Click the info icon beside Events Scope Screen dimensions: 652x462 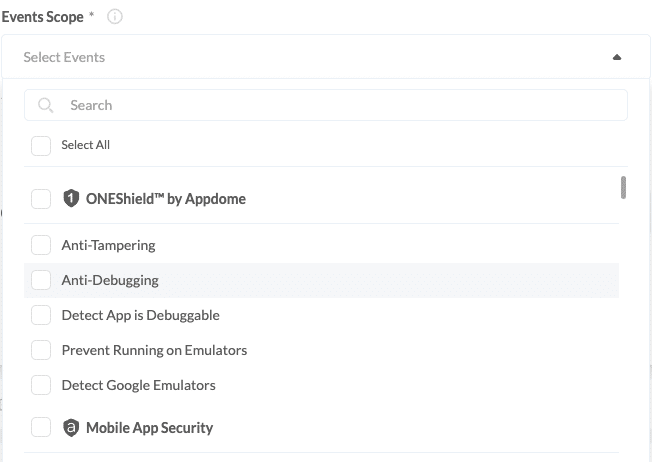tap(115, 17)
